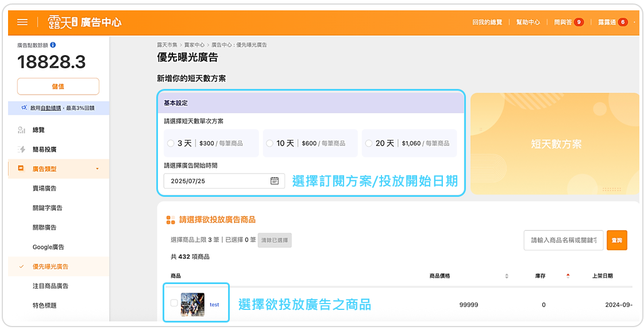644x330 pixels.
Task: Click the 露天 廣告中心 logo
Action: tap(85, 22)
